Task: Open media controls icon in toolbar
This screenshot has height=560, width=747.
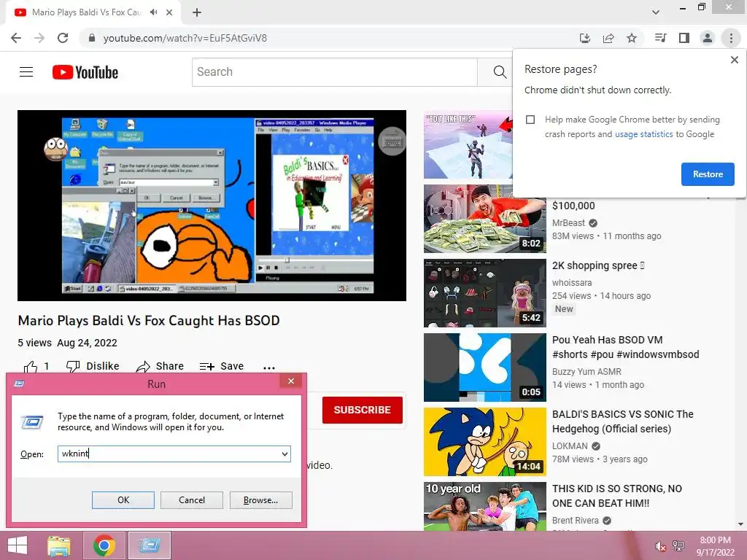Action: [660, 38]
